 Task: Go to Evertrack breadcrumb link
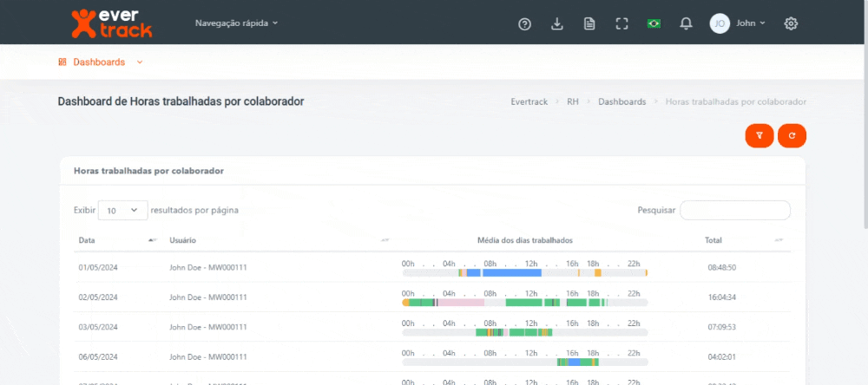[529, 101]
